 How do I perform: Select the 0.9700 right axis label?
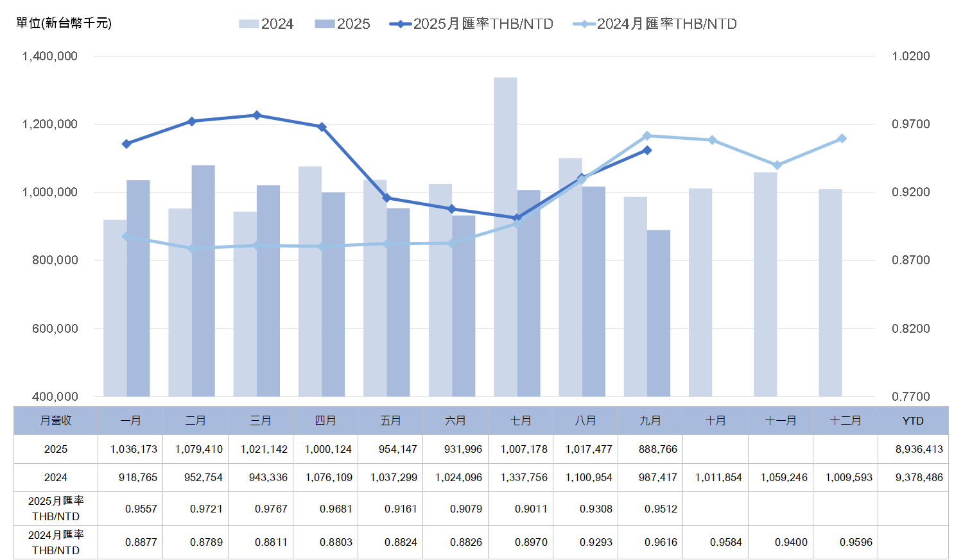(910, 124)
